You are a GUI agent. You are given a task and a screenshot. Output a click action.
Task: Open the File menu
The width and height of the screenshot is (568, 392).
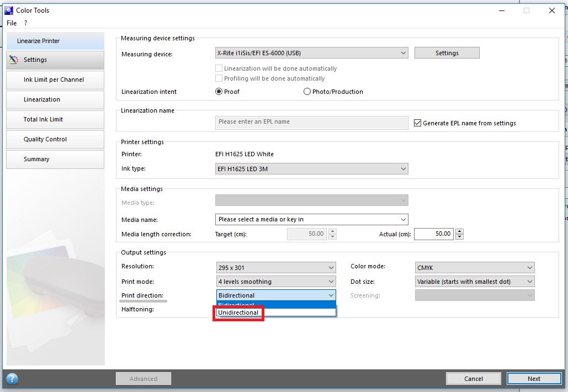click(x=12, y=23)
